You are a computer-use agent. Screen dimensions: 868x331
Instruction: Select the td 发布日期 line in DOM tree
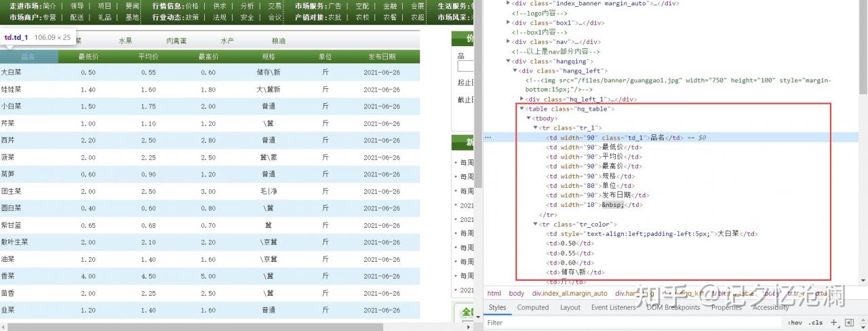click(x=597, y=195)
